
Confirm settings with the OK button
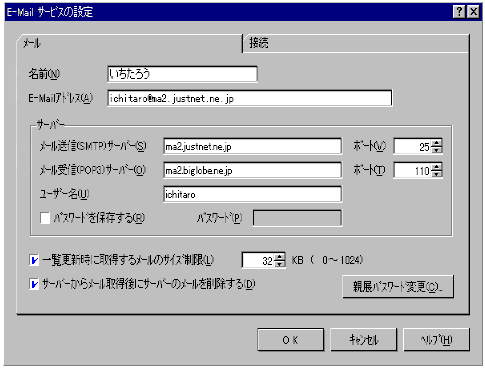pos(290,340)
